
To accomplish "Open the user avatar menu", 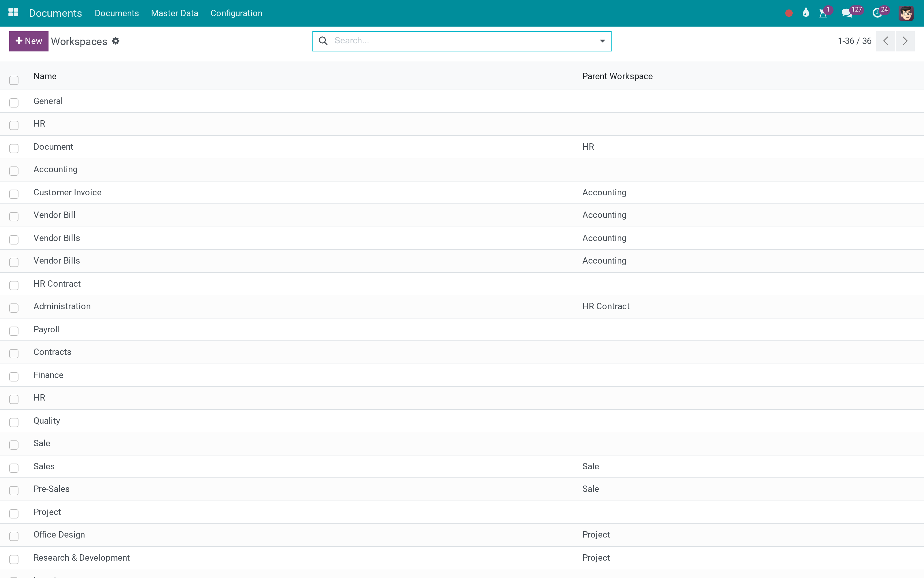I will pos(906,13).
